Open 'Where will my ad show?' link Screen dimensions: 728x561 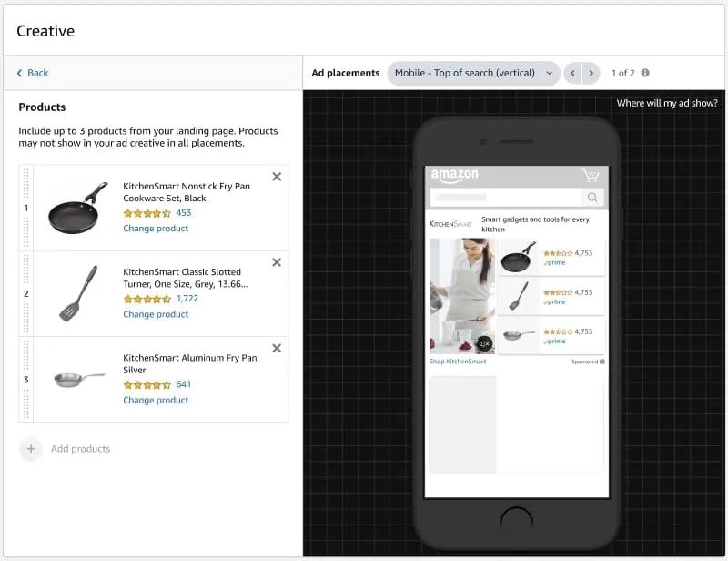point(667,103)
